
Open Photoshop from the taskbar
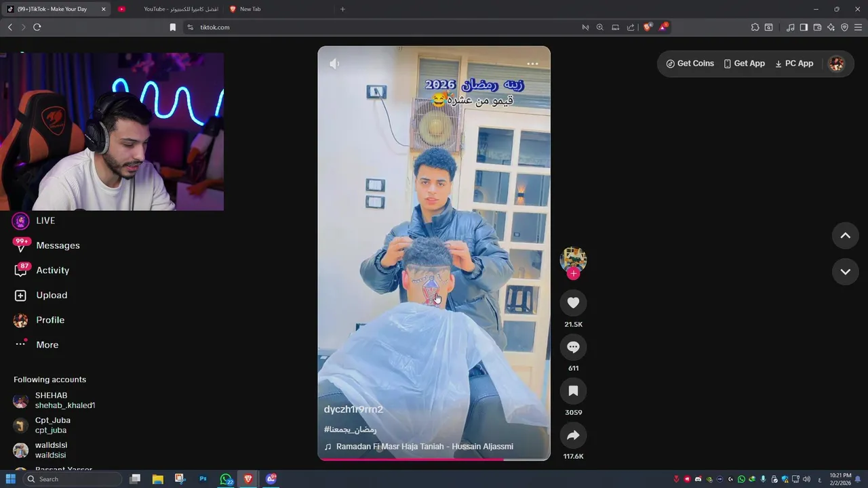[203, 479]
